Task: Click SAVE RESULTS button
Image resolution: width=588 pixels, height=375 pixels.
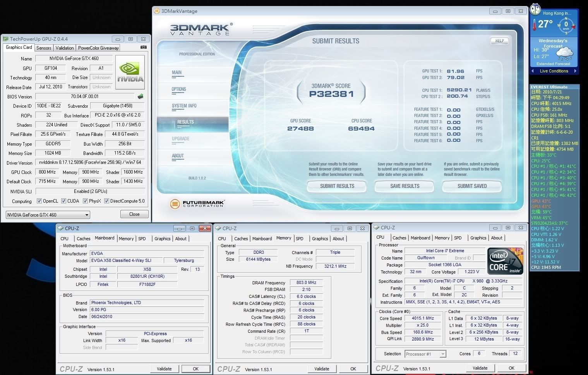Action: (x=405, y=186)
